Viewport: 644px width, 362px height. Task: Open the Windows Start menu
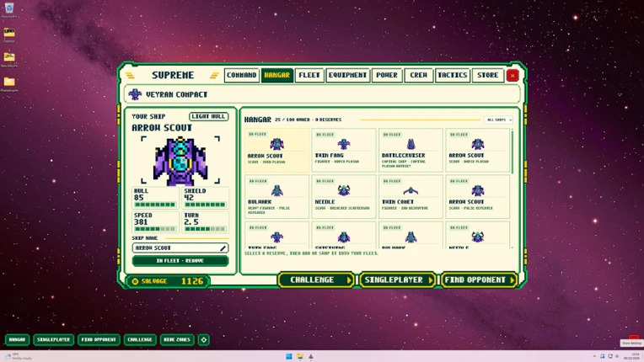[x=289, y=356]
